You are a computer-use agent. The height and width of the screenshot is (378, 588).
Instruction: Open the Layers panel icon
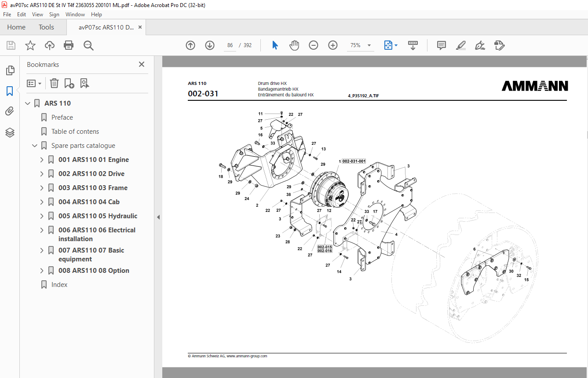(x=10, y=132)
